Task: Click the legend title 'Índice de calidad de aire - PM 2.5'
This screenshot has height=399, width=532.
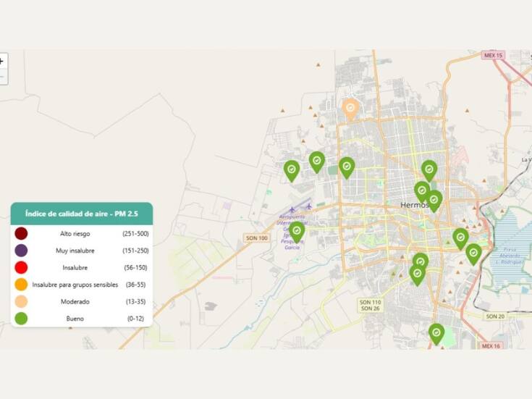Action: click(81, 214)
